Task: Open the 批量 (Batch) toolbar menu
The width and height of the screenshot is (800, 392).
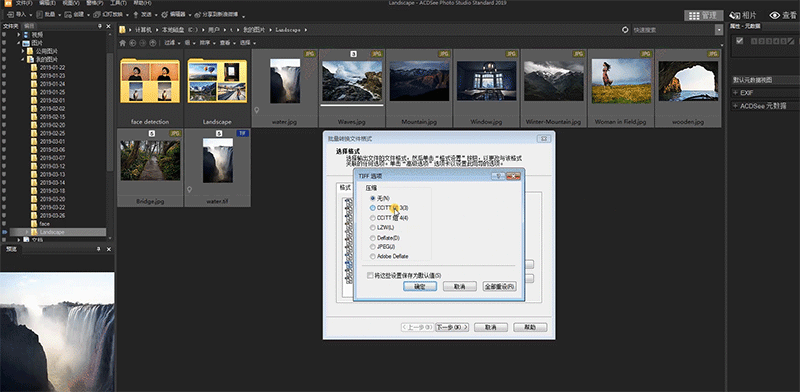Action: (x=49, y=15)
